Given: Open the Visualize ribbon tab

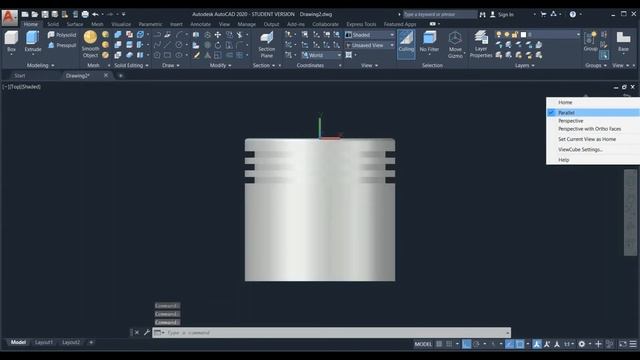Looking at the screenshot, I should 121,24.
